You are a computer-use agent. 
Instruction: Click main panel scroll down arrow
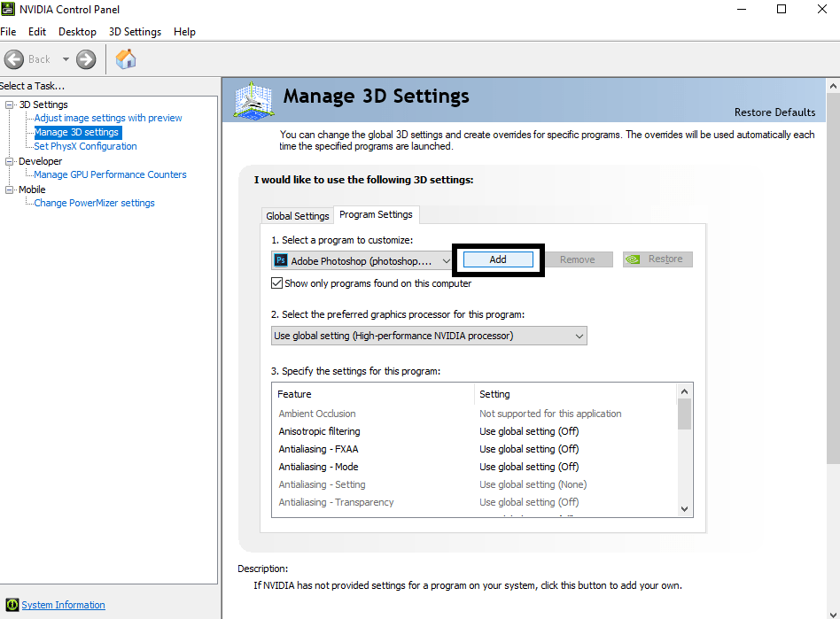tap(833, 614)
